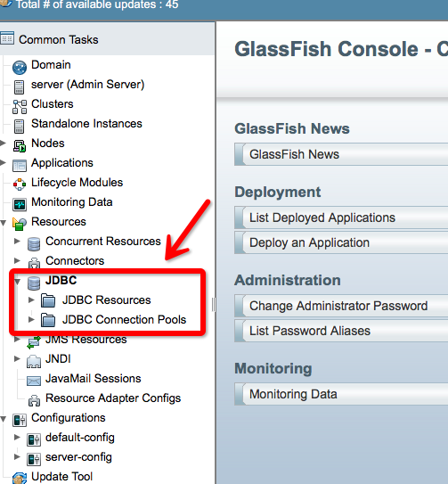The width and height of the screenshot is (448, 484).
Task: Select Resource Adapter Configs tree item
Action: pyautogui.click(x=113, y=398)
